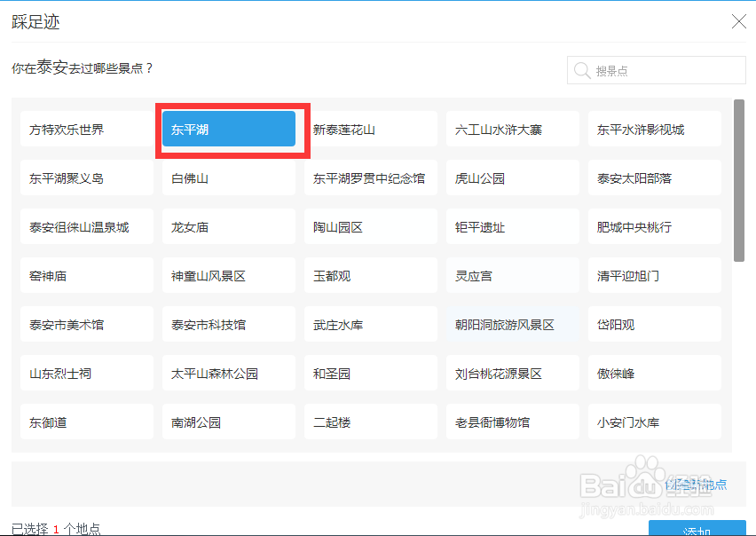Screen dimensions: 756x536
Task: Select 新泰莲花山 scenic spot
Action: [370, 129]
